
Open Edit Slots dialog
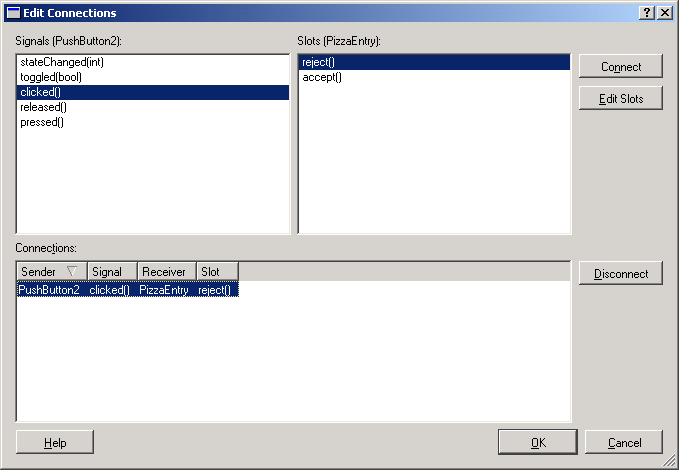point(620,98)
